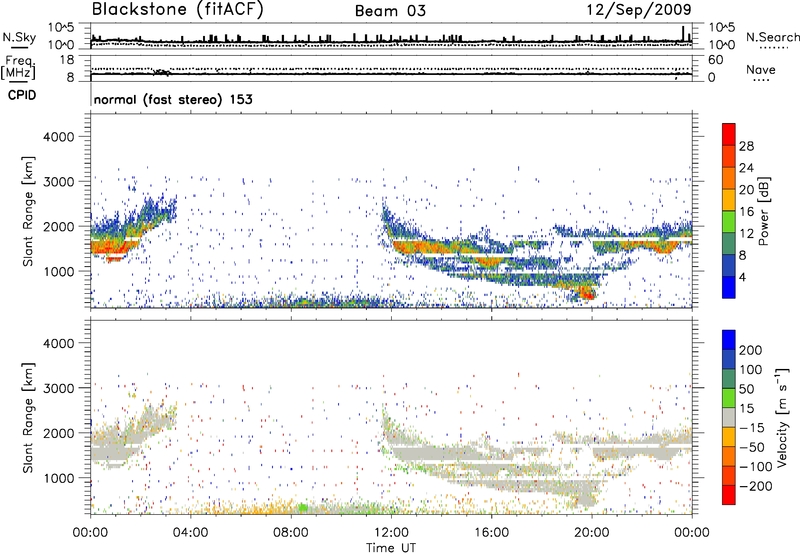
Task: Select the "N.Search" legend label
Action: pyautogui.click(x=772, y=37)
